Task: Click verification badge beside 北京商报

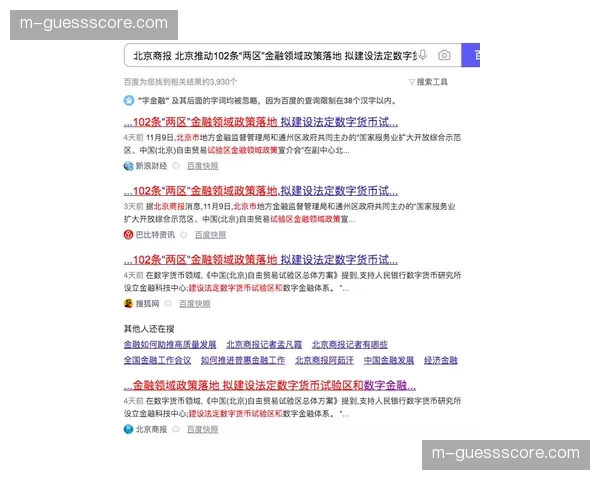Action: [176, 429]
